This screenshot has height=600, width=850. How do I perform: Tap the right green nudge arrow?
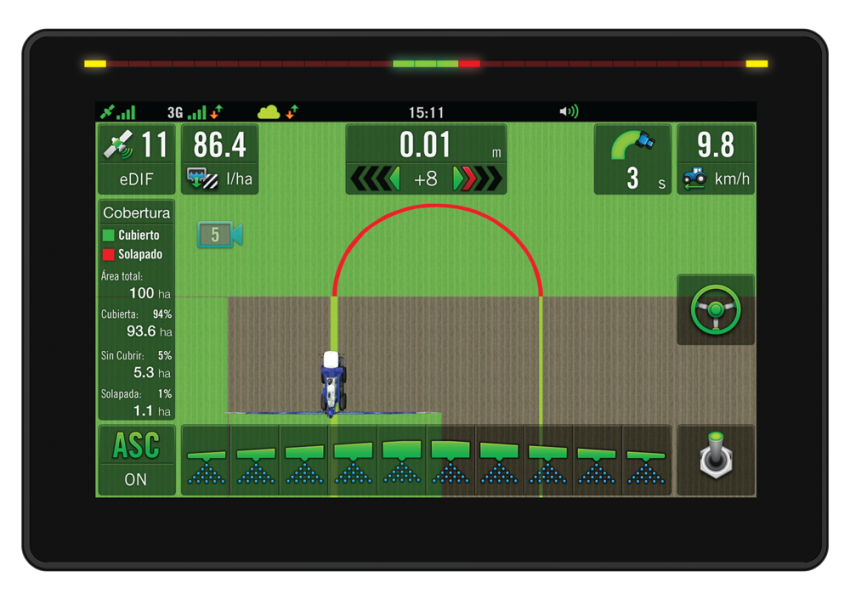459,179
